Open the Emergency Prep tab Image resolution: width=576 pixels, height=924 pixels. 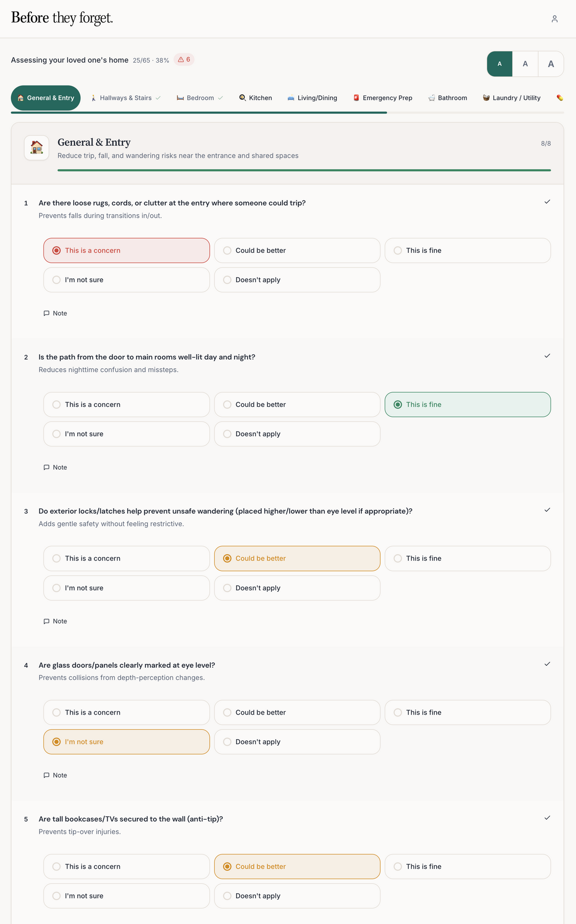coord(382,98)
